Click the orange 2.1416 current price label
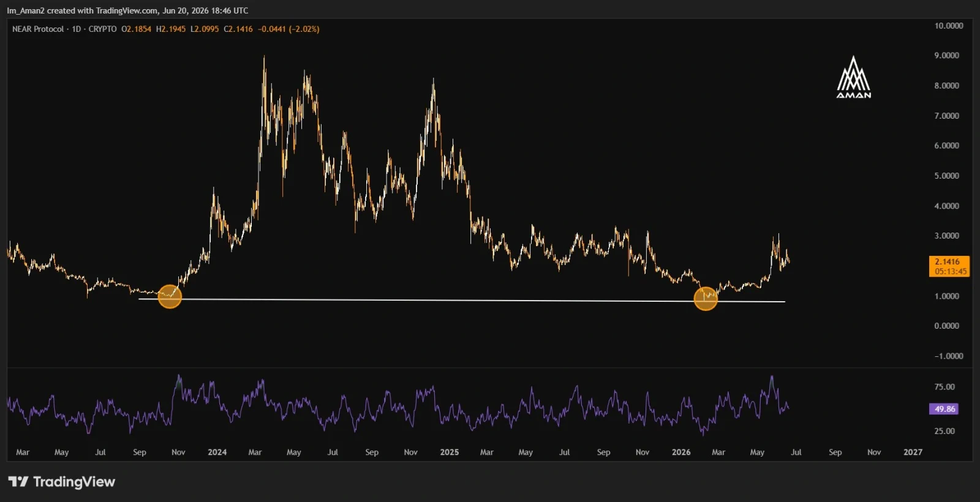Viewport: 980px width, 502px height. pyautogui.click(x=949, y=261)
